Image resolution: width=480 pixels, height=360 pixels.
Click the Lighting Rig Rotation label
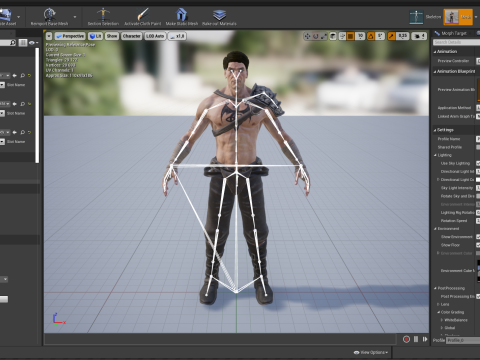pos(457,213)
